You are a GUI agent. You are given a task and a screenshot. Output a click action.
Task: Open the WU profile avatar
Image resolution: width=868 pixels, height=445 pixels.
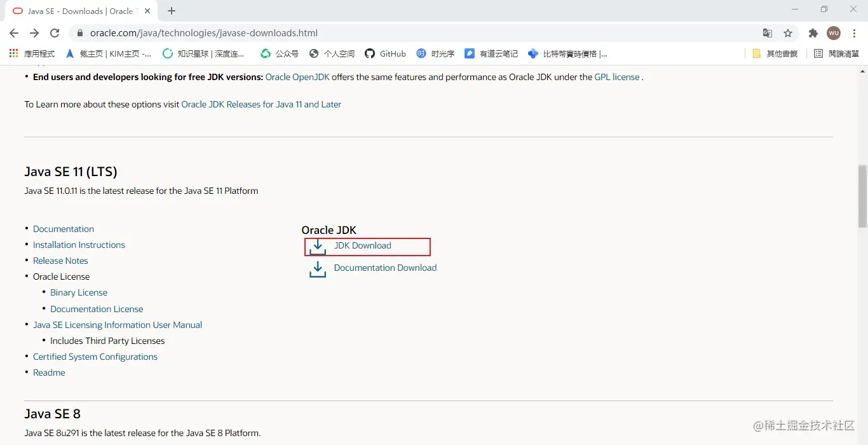(834, 33)
